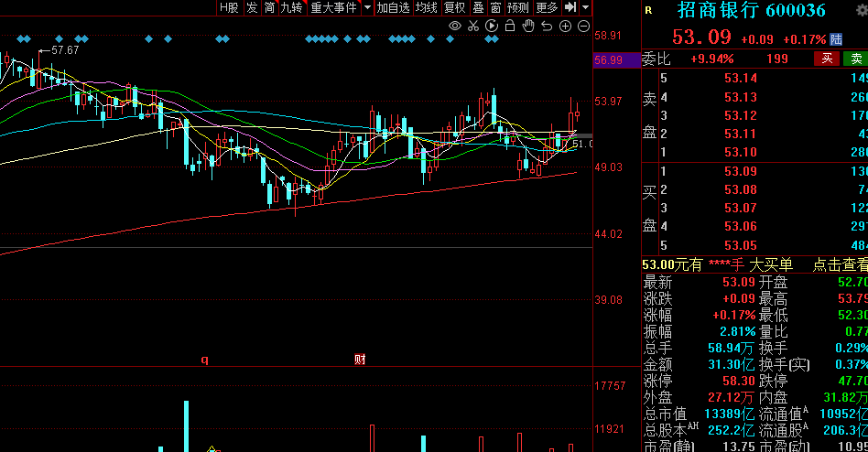Click the yellow R margin-trading marker

[648, 10]
